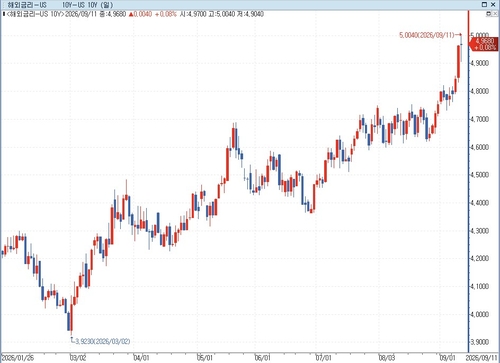This screenshot has width=500, height=363.
Task: Click the 4.3000 y-axis label
Action: [x=479, y=231]
